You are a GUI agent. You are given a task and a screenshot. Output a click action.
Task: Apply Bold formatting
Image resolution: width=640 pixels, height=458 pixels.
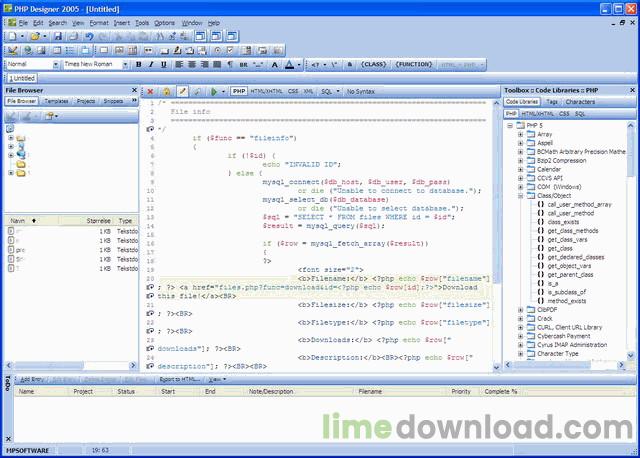point(139,64)
